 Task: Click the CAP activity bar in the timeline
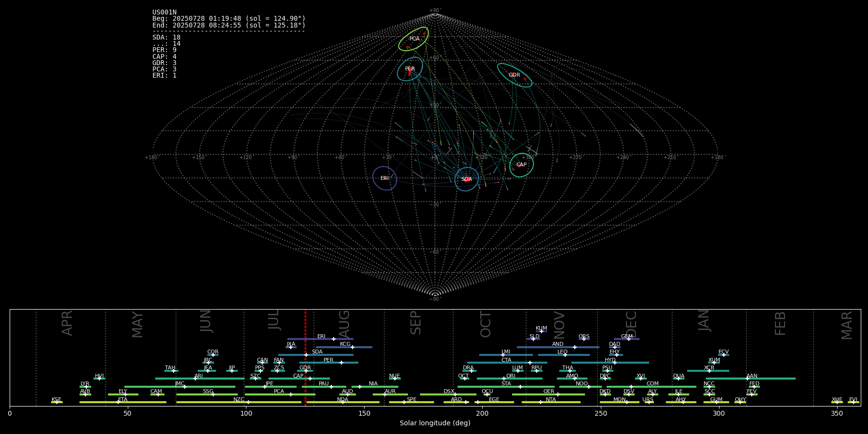coord(299,379)
